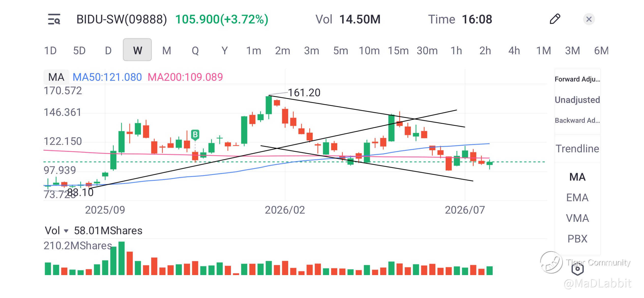
Task: Select Backward Adjusted price option
Action: [x=577, y=120]
